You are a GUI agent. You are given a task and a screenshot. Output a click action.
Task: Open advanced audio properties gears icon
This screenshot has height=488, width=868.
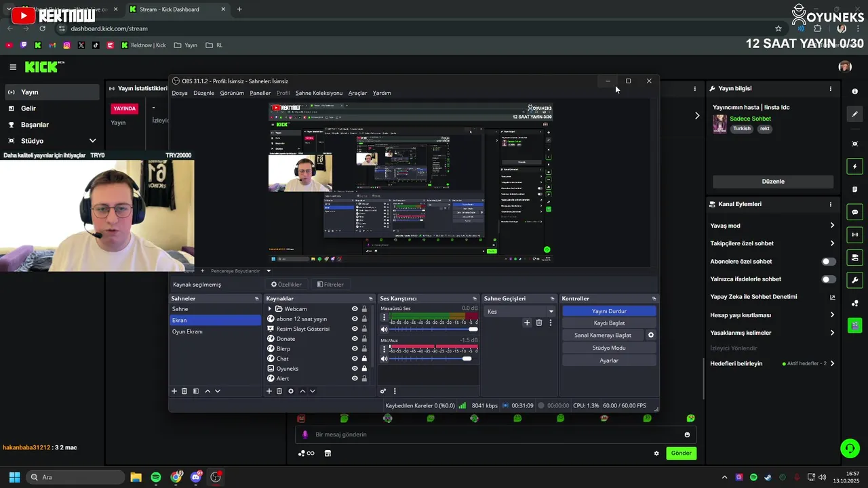pyautogui.click(x=383, y=391)
